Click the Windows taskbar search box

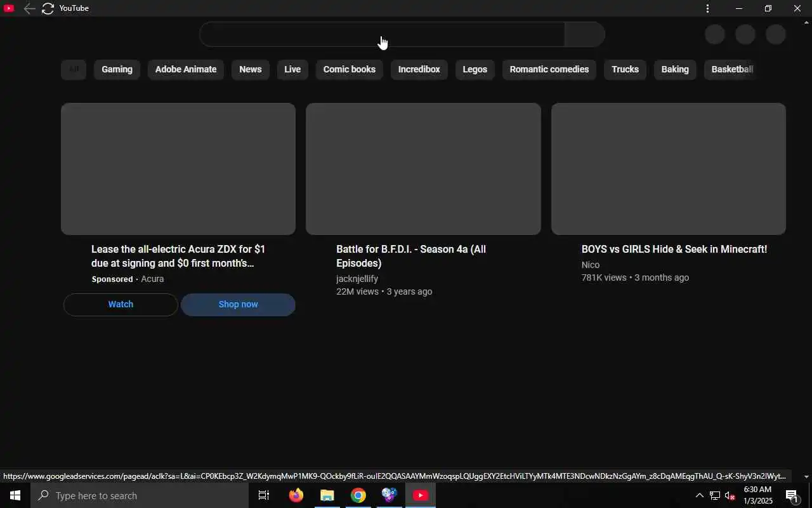tap(140, 495)
